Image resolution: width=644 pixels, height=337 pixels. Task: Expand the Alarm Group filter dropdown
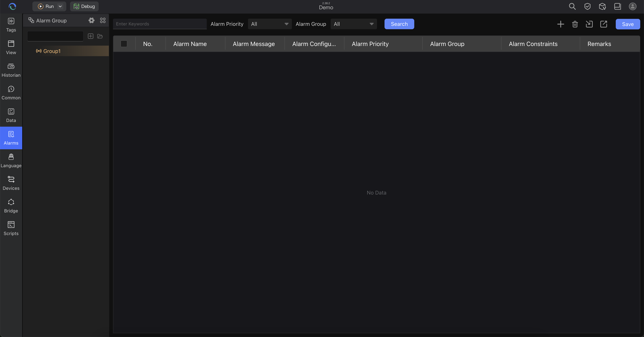(x=353, y=24)
